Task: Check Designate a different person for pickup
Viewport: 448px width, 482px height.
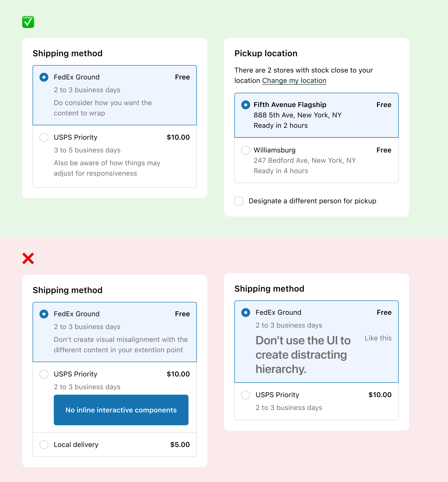Action: 239,201
